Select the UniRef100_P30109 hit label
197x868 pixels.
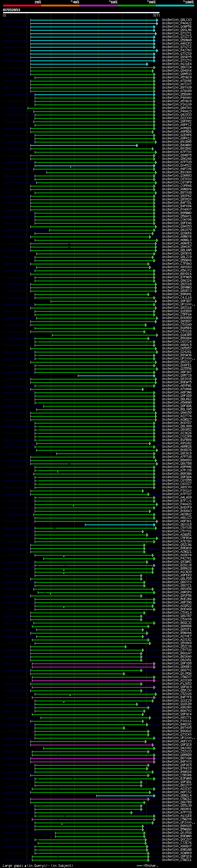(x=176, y=104)
